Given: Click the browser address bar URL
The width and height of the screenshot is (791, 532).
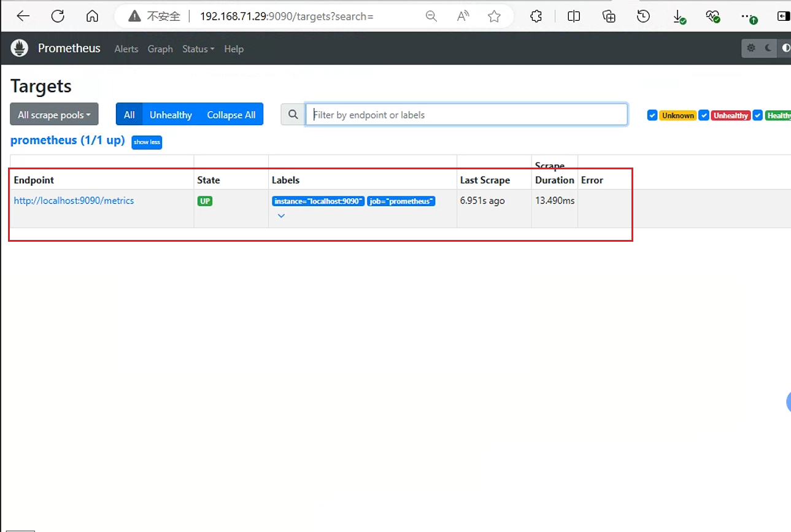Looking at the screenshot, I should [287, 17].
